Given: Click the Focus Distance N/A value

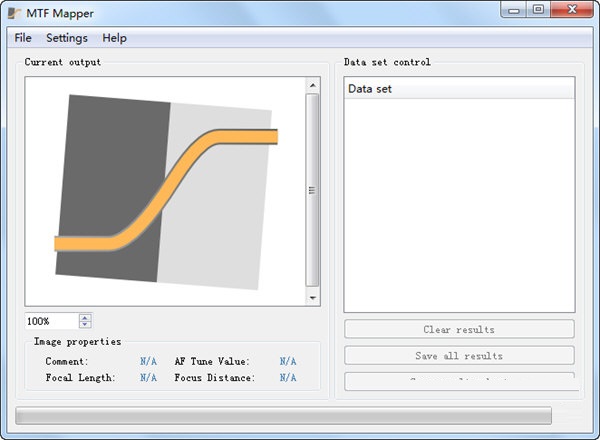Looking at the screenshot, I should (x=288, y=378).
